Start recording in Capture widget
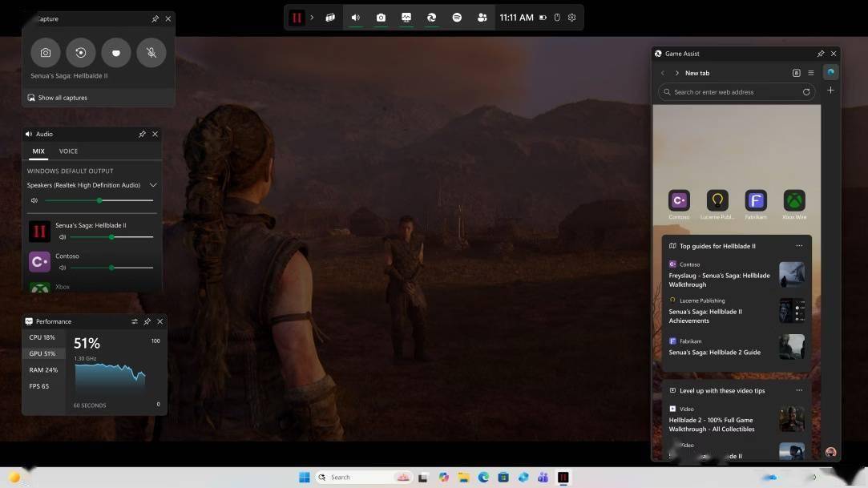 (116, 53)
